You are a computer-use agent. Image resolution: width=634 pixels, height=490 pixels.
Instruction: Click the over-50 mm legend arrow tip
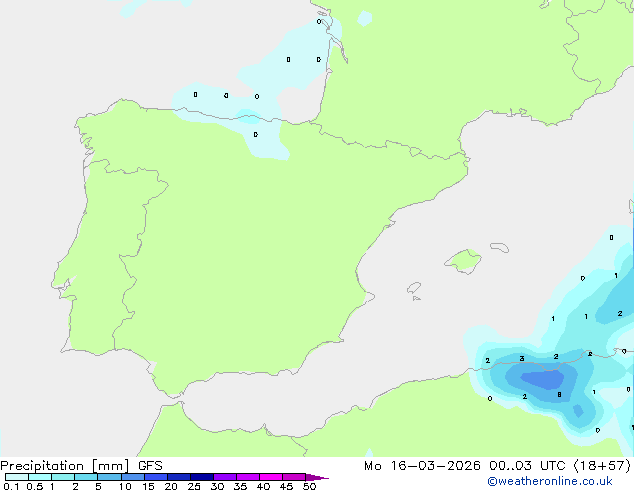pyautogui.click(x=317, y=477)
